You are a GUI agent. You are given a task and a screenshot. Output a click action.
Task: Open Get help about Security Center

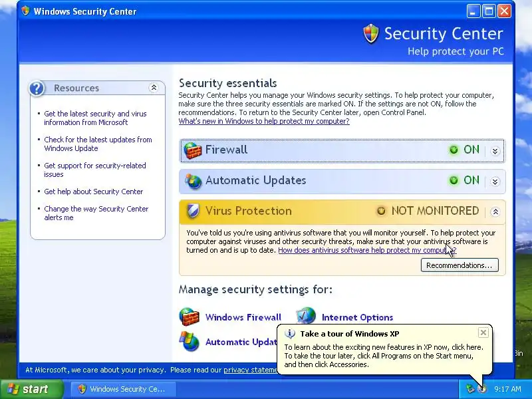(94, 192)
